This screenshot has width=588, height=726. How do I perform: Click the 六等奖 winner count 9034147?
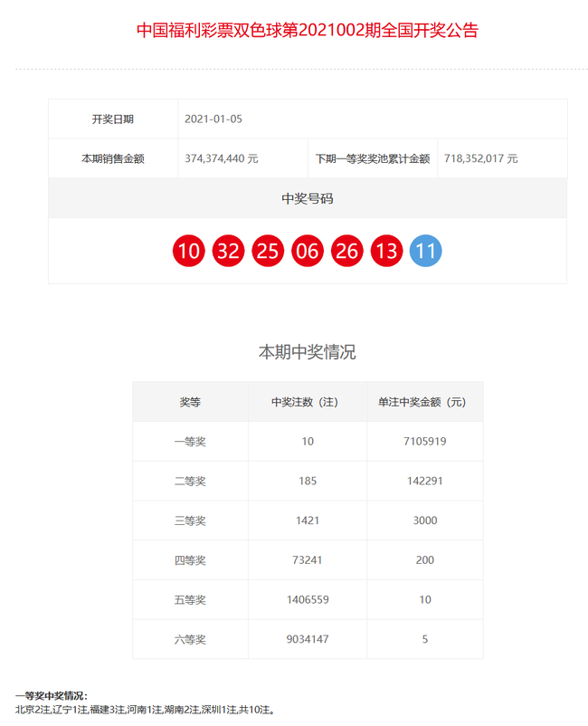308,639
